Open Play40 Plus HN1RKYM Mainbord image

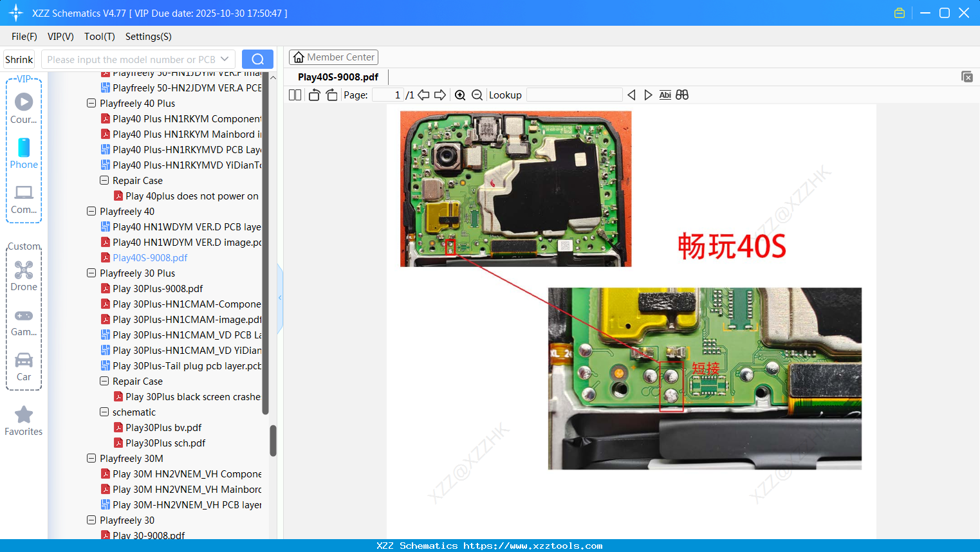click(187, 134)
